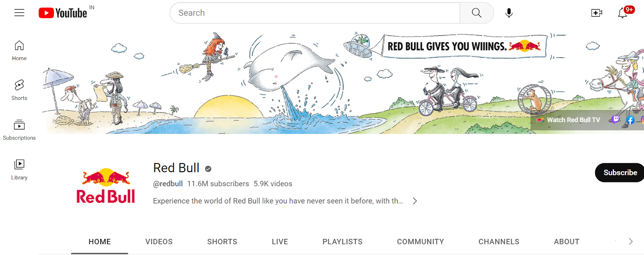Open Library in sidebar
The width and height of the screenshot is (644, 255).
[19, 170]
